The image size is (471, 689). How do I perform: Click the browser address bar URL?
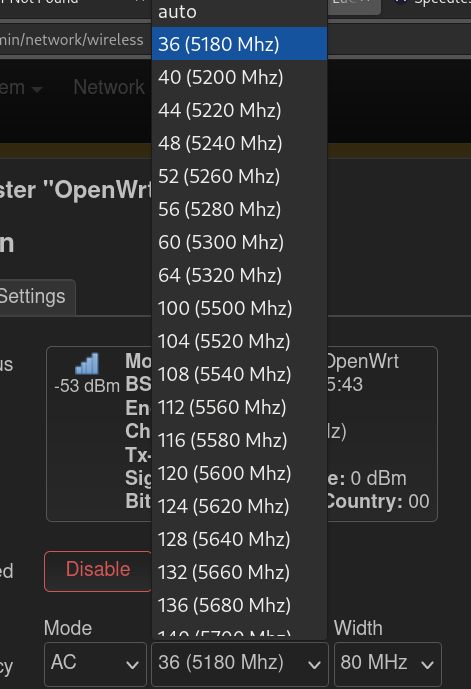[72, 40]
